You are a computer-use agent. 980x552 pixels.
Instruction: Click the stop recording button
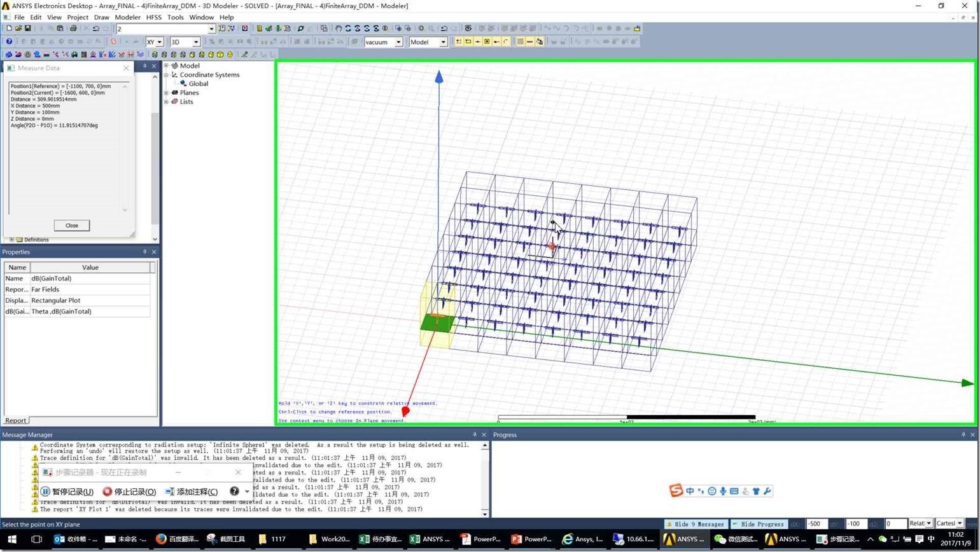pos(129,492)
